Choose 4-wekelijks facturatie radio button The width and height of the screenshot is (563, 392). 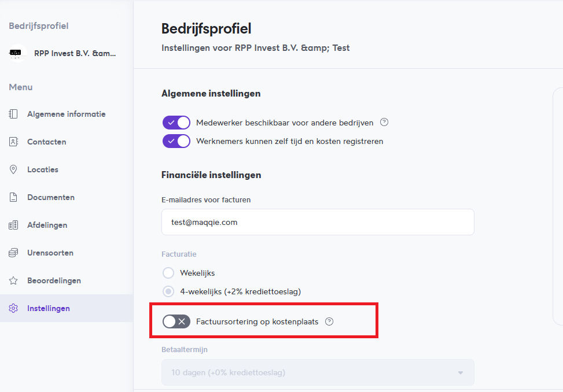168,291
